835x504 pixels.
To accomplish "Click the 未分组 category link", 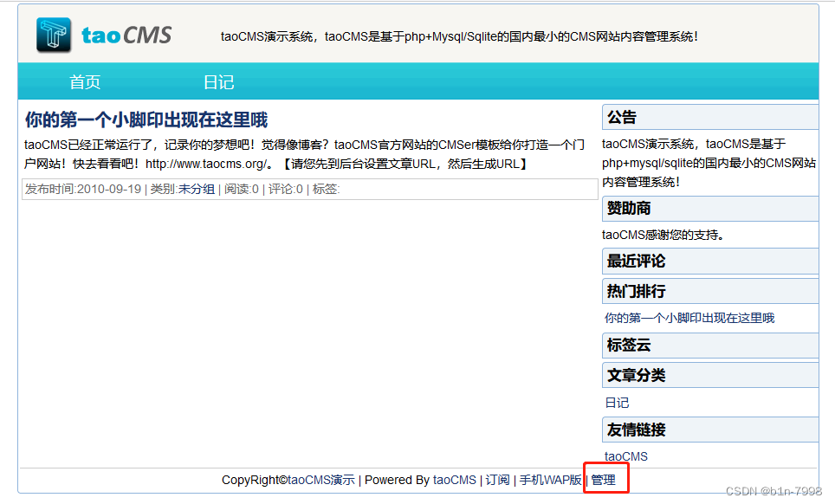I will pos(197,189).
